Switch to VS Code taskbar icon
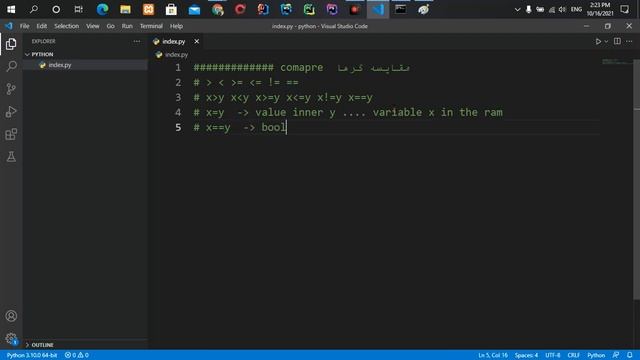This screenshot has width=640, height=360. [x=378, y=9]
